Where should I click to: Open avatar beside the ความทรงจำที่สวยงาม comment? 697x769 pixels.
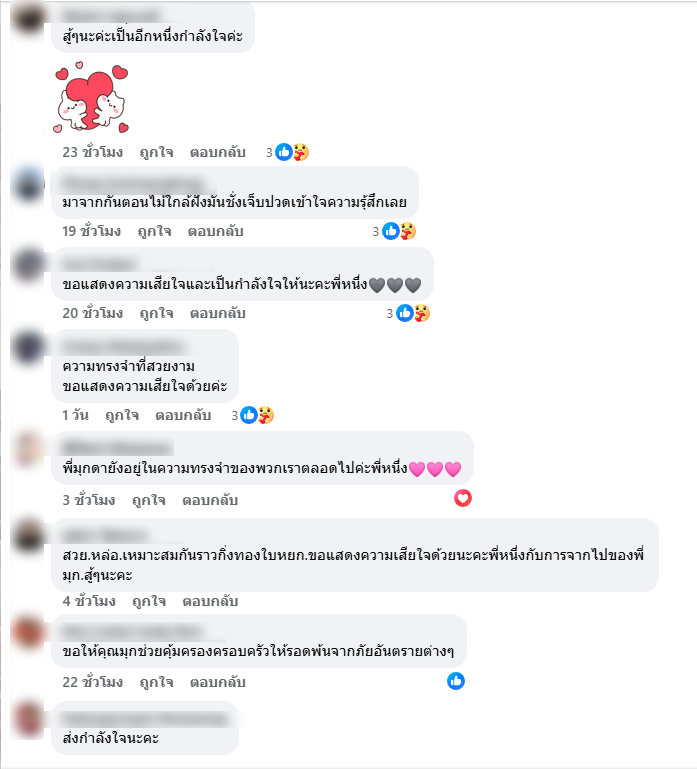tap(28, 347)
